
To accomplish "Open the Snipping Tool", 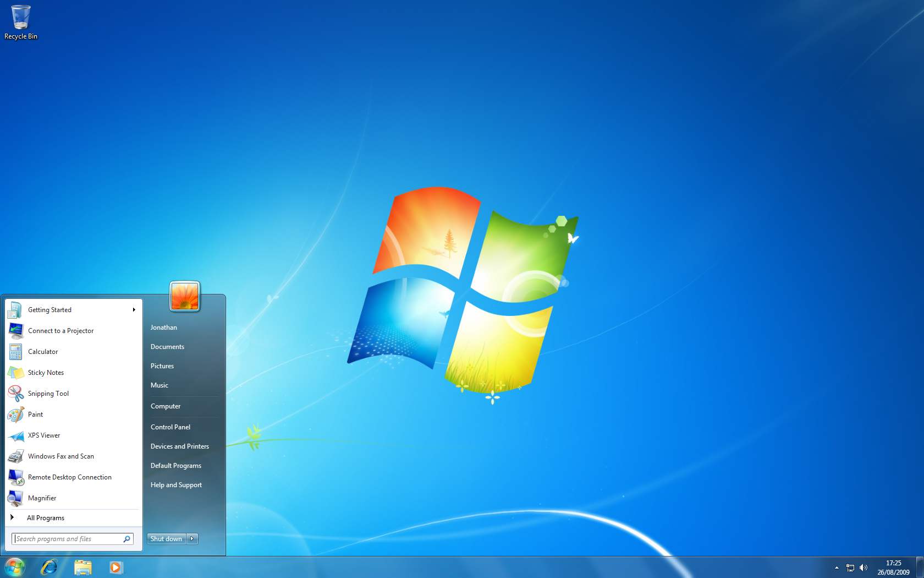I will tap(48, 394).
